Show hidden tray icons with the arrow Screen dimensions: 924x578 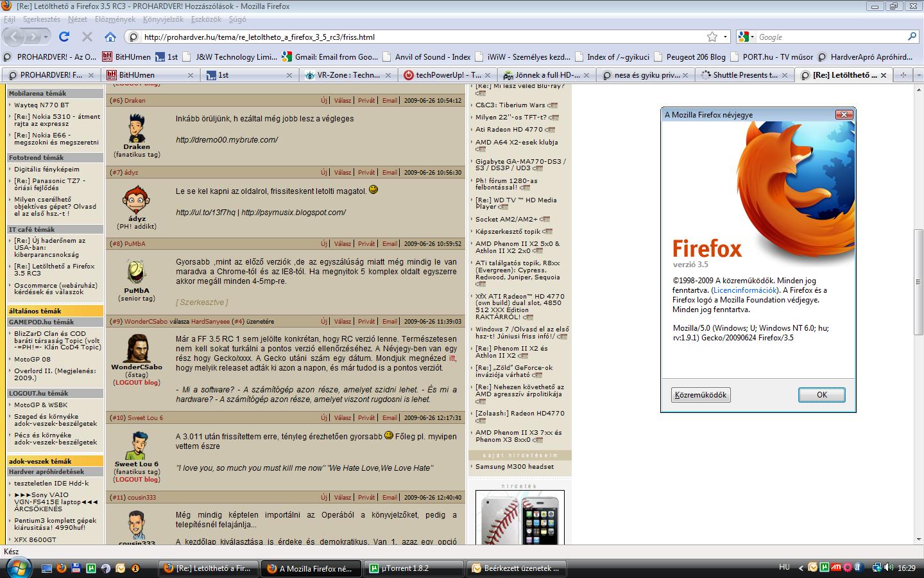click(801, 568)
